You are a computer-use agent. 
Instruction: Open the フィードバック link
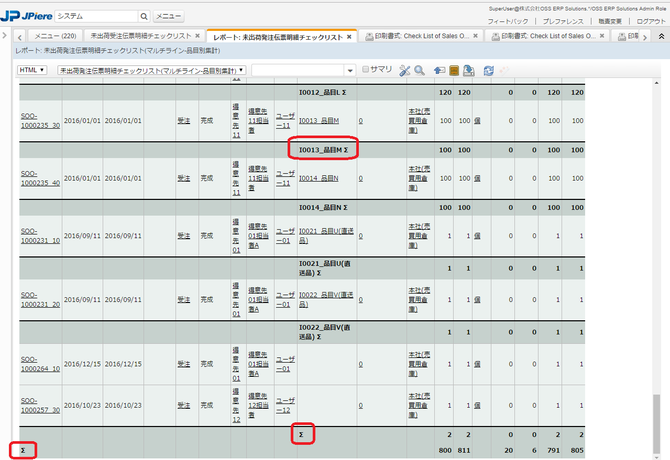pos(508,21)
